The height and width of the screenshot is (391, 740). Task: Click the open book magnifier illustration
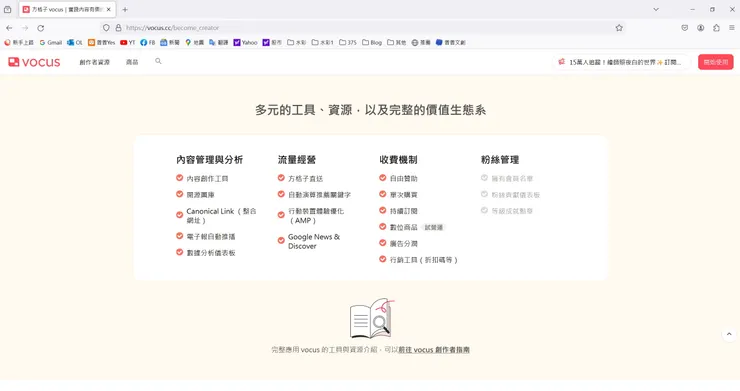point(371,318)
